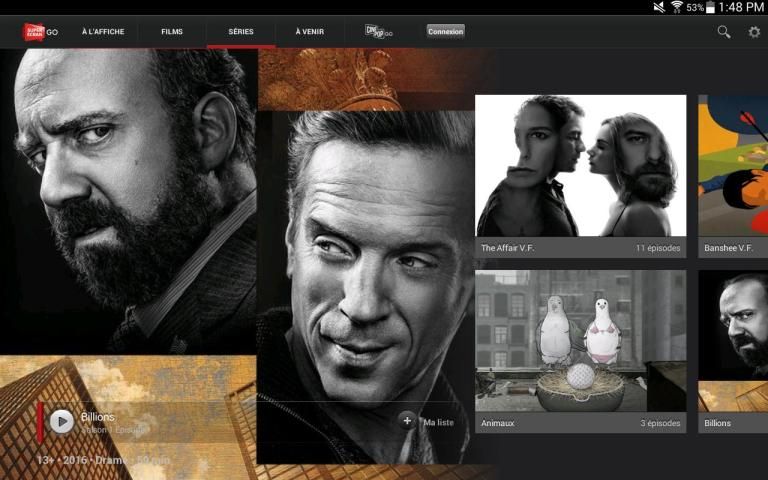This screenshot has width=768, height=480.
Task: Choose the Billions thumbnail on the right
Action: click(x=732, y=340)
